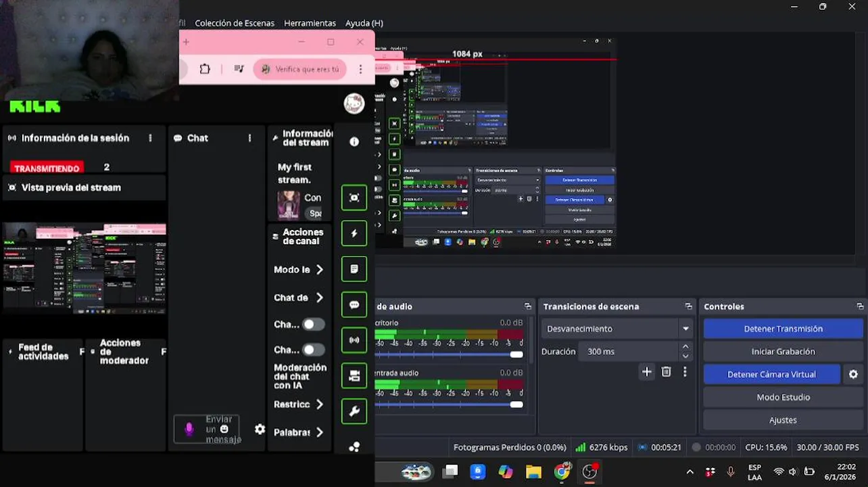This screenshot has height=487, width=868.
Task: Open Ajustes in Controles panel
Action: tap(783, 420)
